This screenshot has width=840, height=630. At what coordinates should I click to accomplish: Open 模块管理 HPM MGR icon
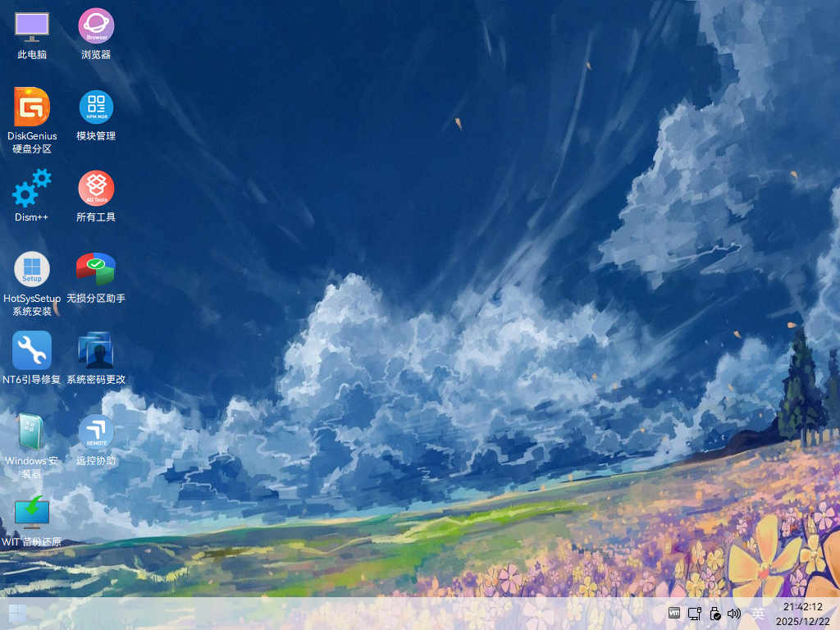(x=96, y=107)
